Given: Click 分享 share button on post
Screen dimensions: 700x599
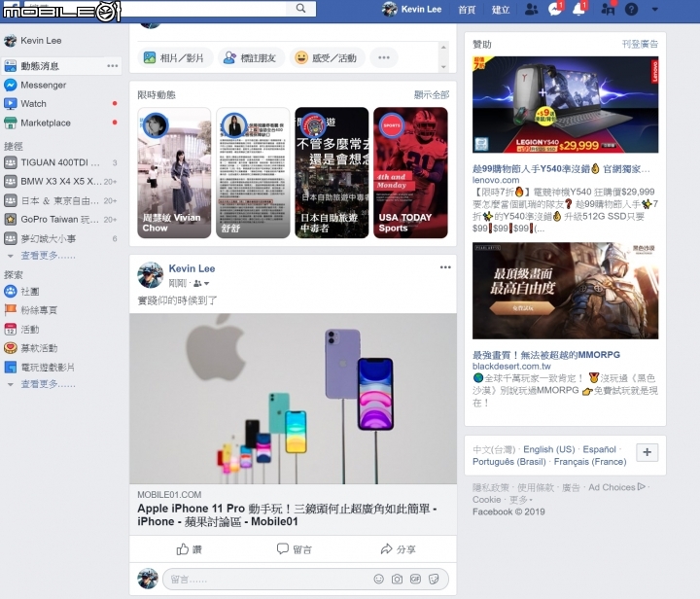Looking at the screenshot, I should tap(398, 549).
